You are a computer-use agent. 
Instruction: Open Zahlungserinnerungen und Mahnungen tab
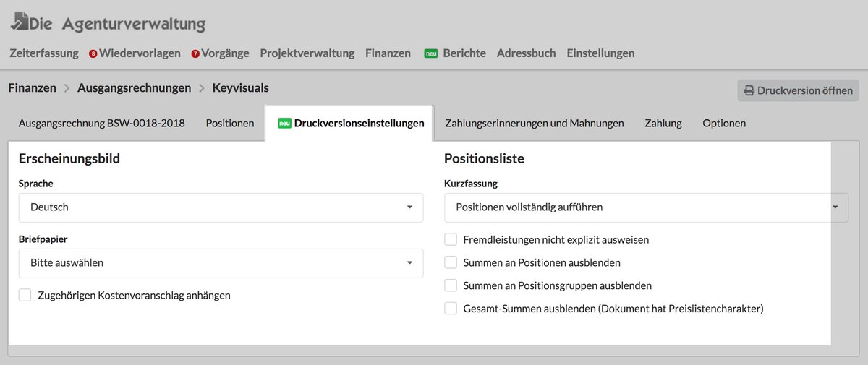coord(535,124)
